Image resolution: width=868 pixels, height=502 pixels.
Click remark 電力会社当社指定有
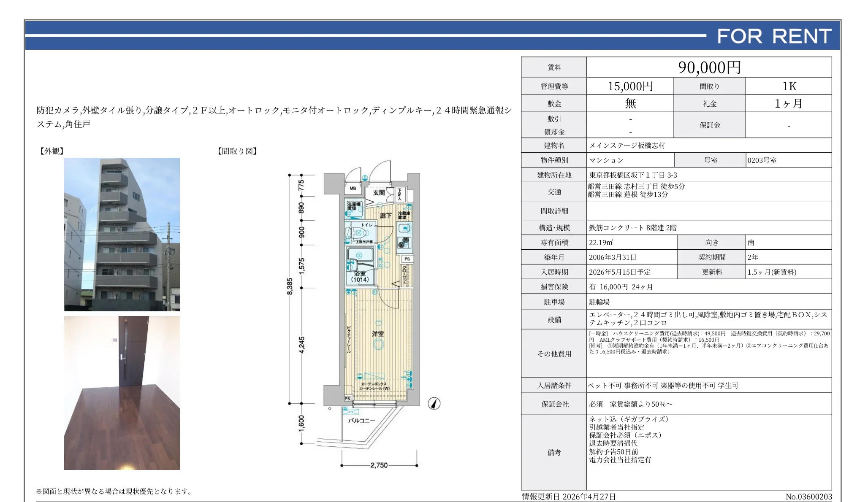(620, 460)
